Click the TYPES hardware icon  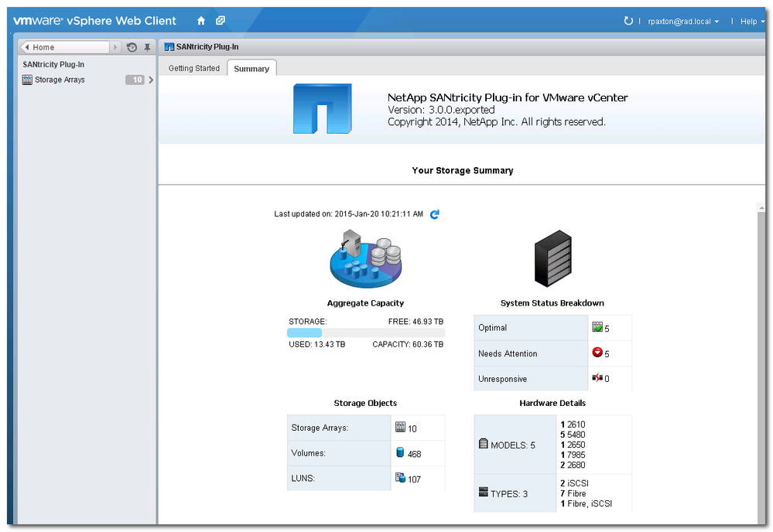coord(484,492)
